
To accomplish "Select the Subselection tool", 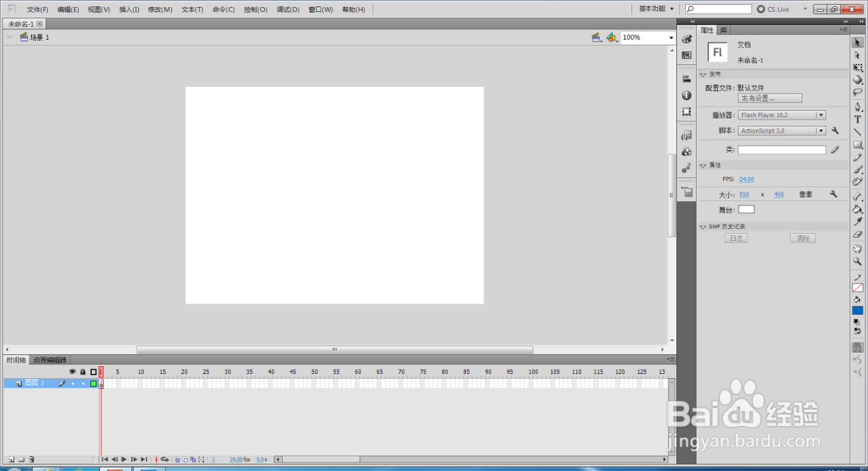I will [857, 56].
